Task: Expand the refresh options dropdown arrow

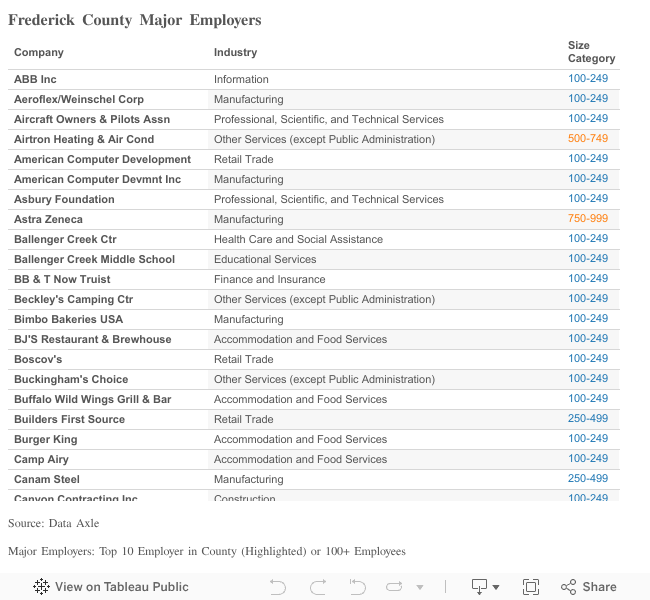Action: coord(420,587)
